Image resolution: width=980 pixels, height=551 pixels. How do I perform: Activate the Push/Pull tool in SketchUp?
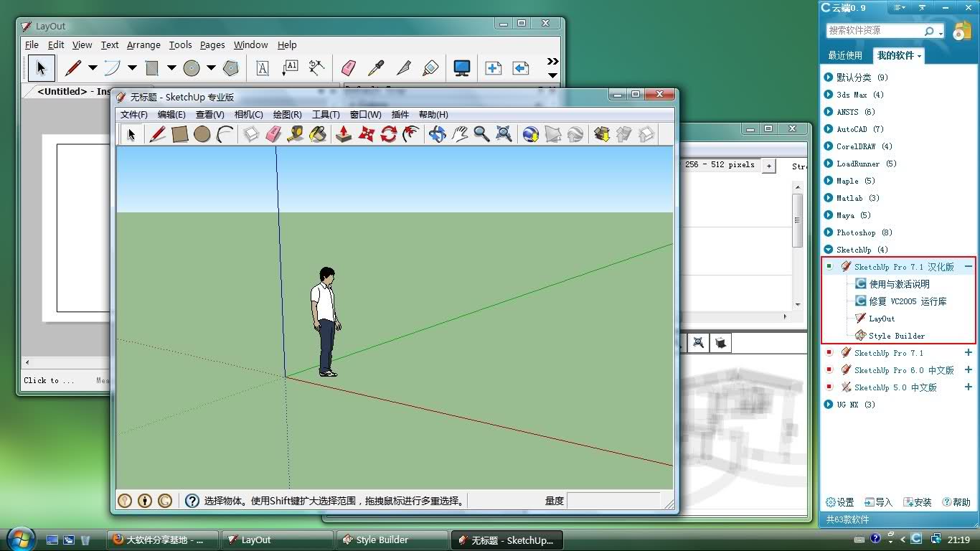point(344,134)
